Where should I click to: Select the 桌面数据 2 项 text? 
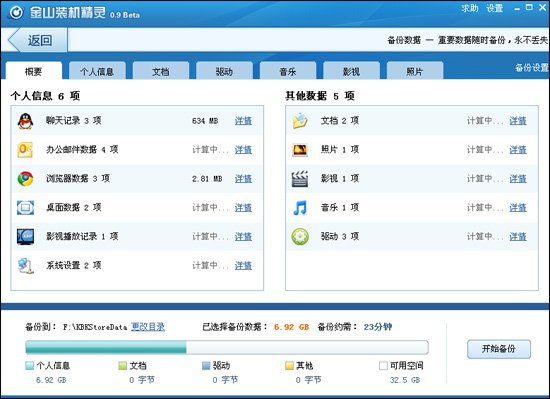point(74,208)
